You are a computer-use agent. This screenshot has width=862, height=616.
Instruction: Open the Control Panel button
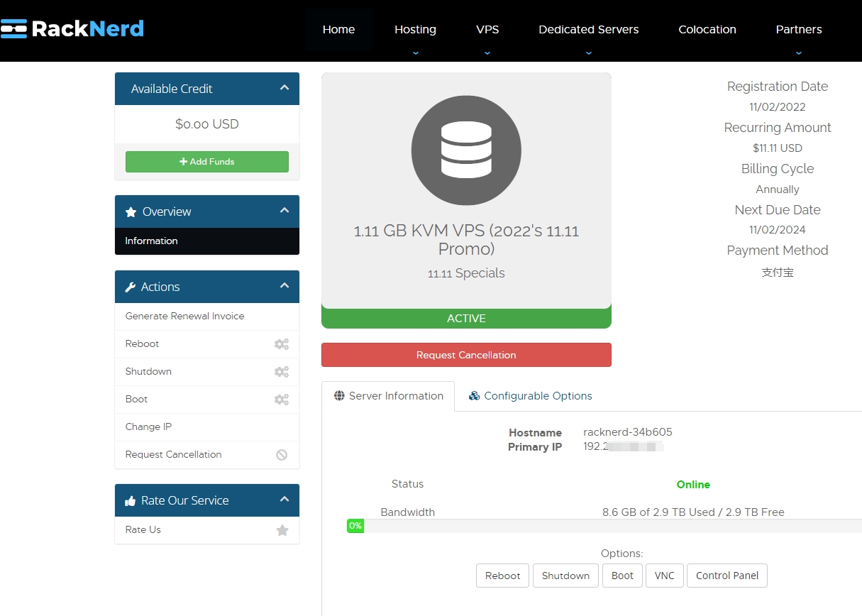727,576
